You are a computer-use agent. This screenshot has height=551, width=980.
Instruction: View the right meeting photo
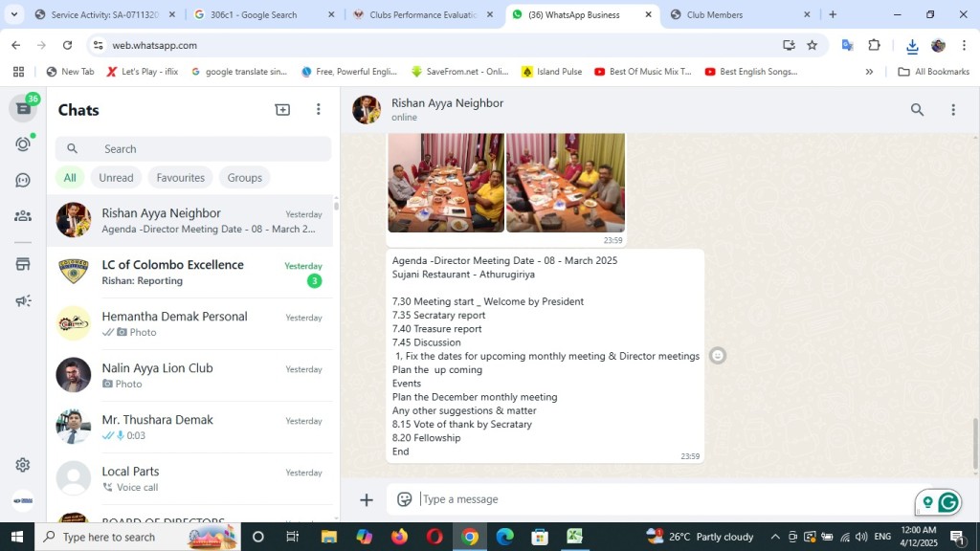(565, 183)
